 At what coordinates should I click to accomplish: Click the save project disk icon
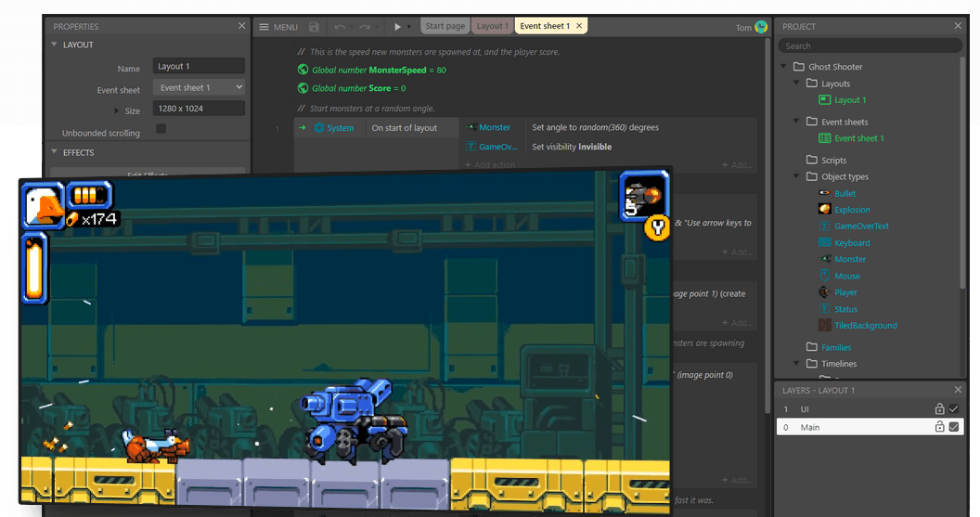point(315,27)
